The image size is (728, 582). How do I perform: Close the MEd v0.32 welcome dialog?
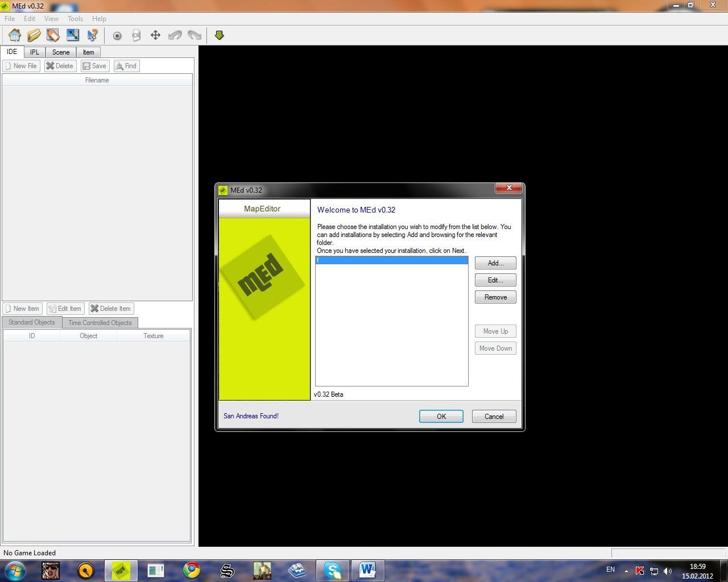509,188
